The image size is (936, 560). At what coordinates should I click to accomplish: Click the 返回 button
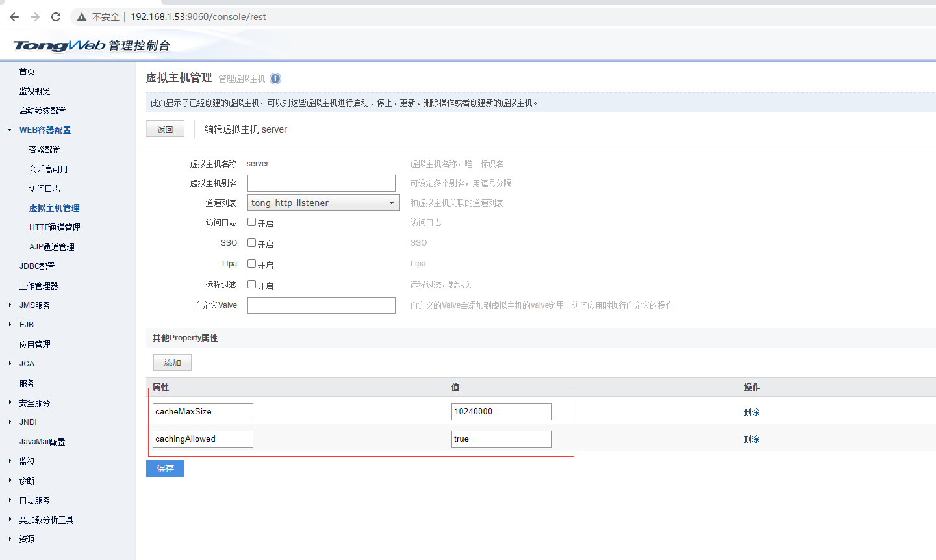pyautogui.click(x=165, y=129)
